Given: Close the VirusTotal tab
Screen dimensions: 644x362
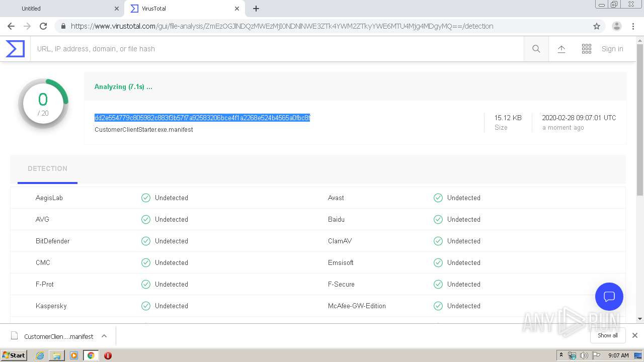Looking at the screenshot, I should (237, 9).
